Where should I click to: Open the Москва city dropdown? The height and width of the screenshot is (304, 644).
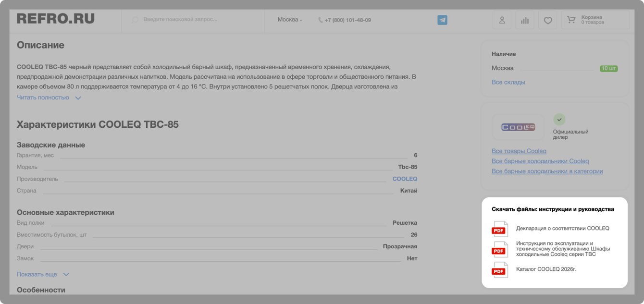tap(290, 20)
